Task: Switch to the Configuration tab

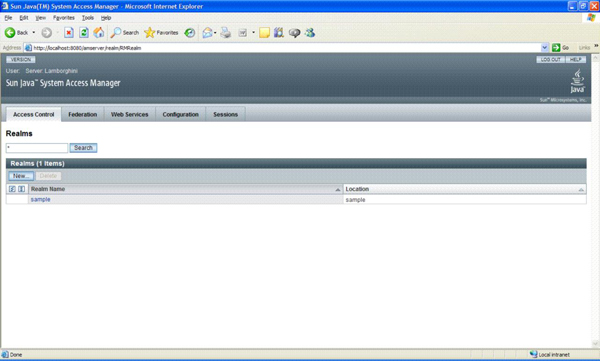Action: 180,114
